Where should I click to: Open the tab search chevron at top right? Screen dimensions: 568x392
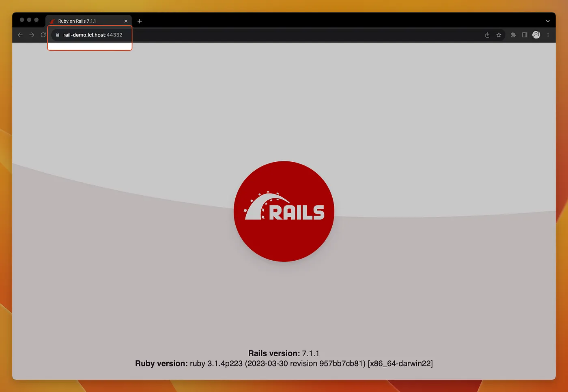548,21
